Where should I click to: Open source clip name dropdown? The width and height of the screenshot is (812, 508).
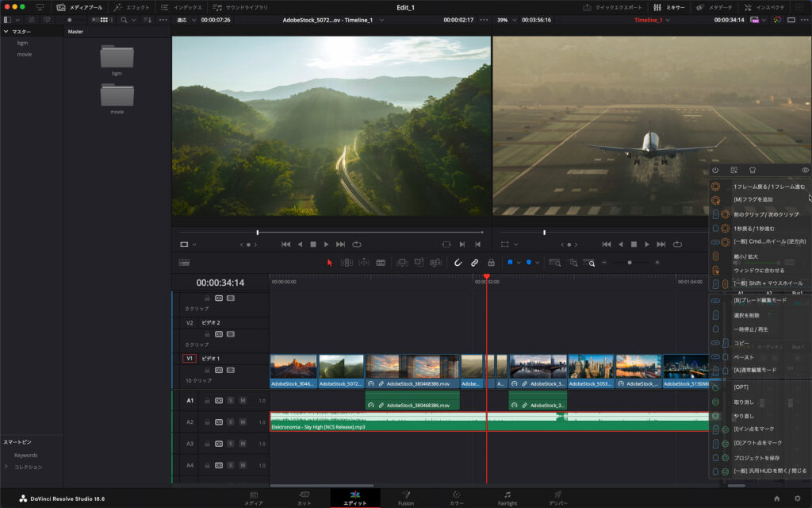pos(381,20)
